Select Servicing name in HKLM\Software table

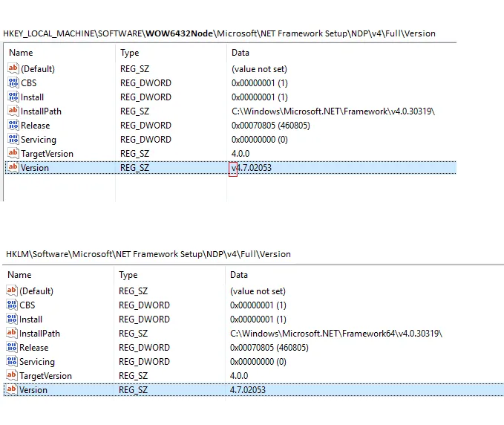click(x=37, y=362)
